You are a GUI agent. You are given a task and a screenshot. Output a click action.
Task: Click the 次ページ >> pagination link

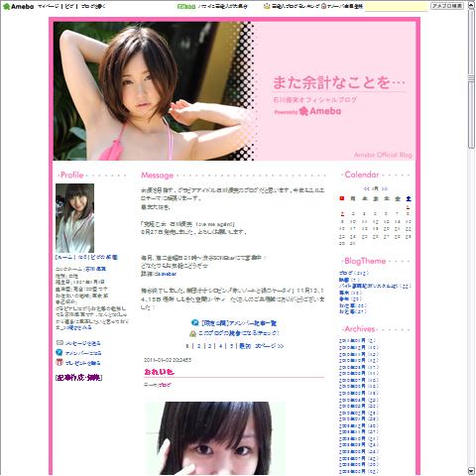(270, 346)
